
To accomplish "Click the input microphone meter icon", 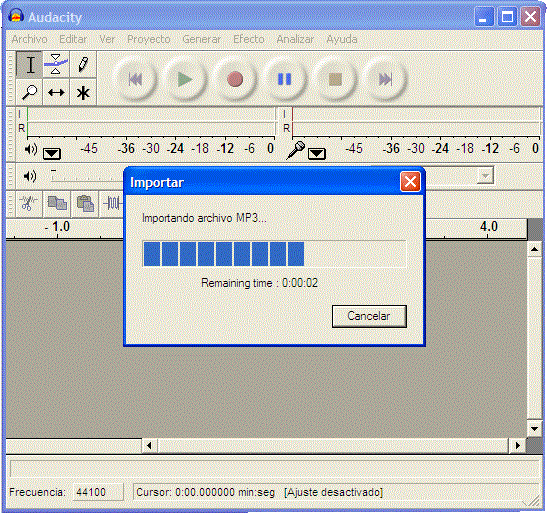I will click(x=295, y=150).
